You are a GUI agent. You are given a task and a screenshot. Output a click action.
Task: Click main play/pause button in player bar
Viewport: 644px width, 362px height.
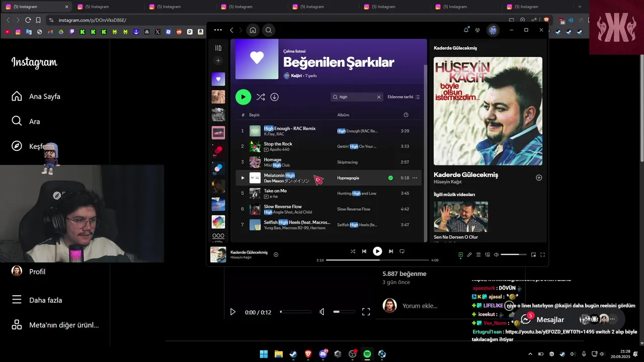pyautogui.click(x=377, y=251)
